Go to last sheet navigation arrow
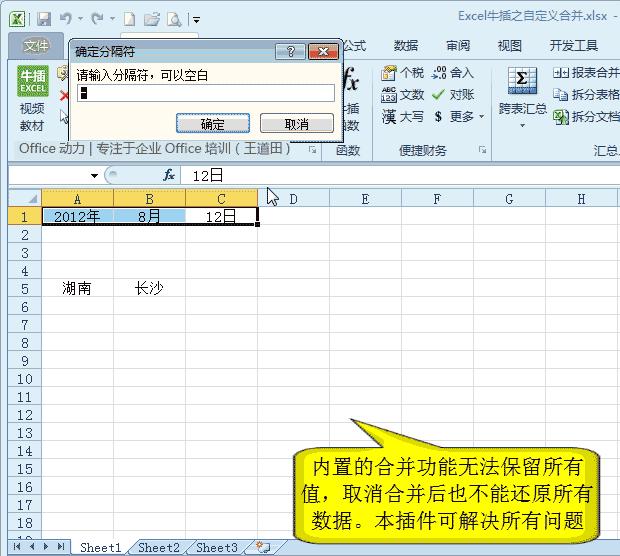The width and height of the screenshot is (620, 556). 60,547
